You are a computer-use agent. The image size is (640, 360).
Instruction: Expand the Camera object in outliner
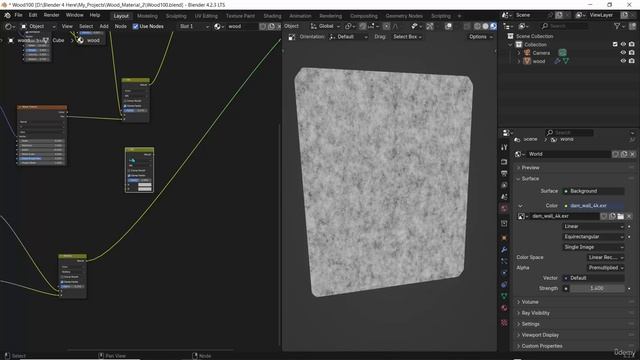519,53
